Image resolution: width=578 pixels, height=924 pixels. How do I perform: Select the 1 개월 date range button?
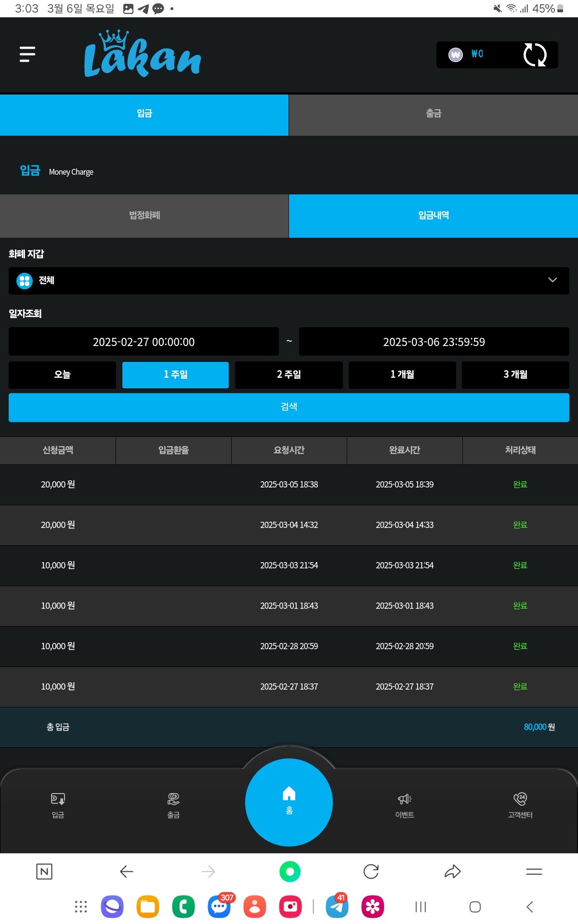point(402,374)
